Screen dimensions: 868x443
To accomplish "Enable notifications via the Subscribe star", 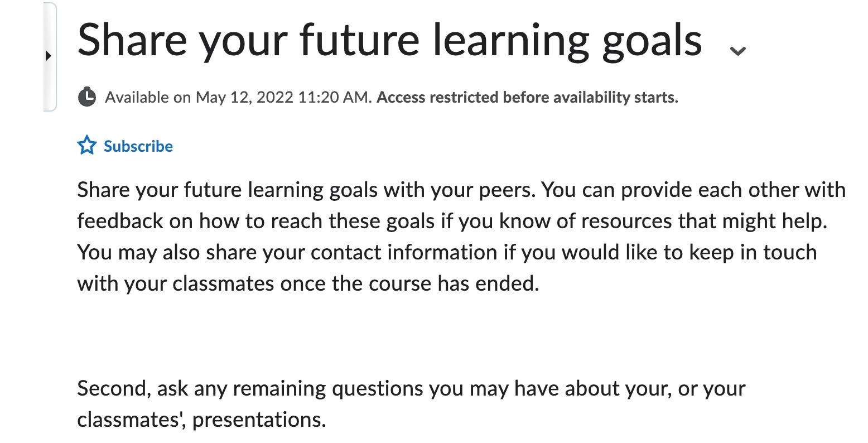I will point(87,146).
